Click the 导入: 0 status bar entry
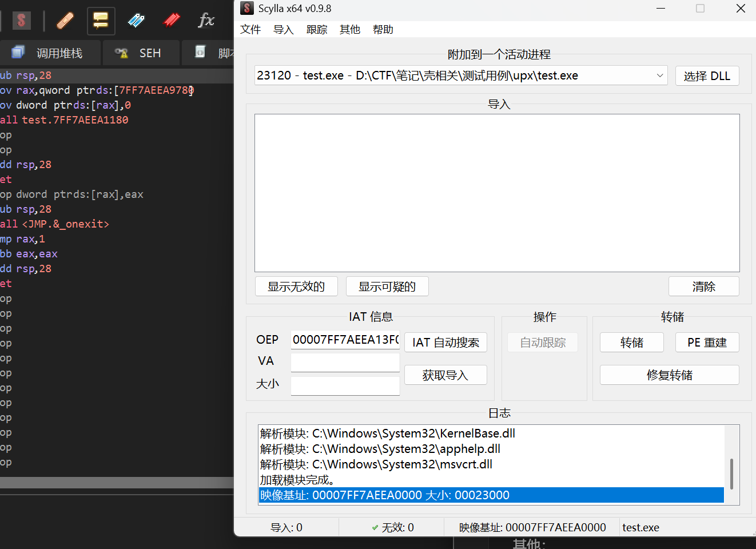The height and width of the screenshot is (549, 756). (x=287, y=527)
